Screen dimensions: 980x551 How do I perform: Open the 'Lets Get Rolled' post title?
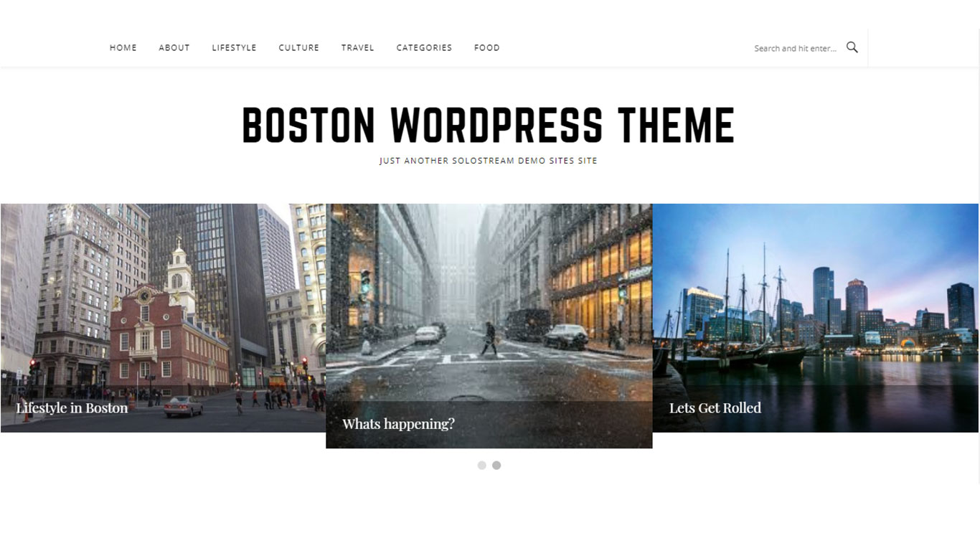point(715,408)
